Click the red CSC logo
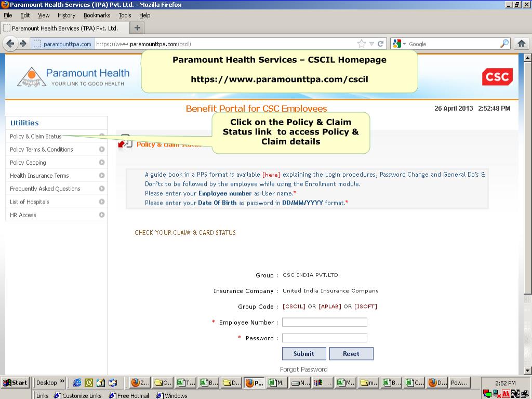This screenshot has width=532, height=399. pyautogui.click(x=497, y=77)
